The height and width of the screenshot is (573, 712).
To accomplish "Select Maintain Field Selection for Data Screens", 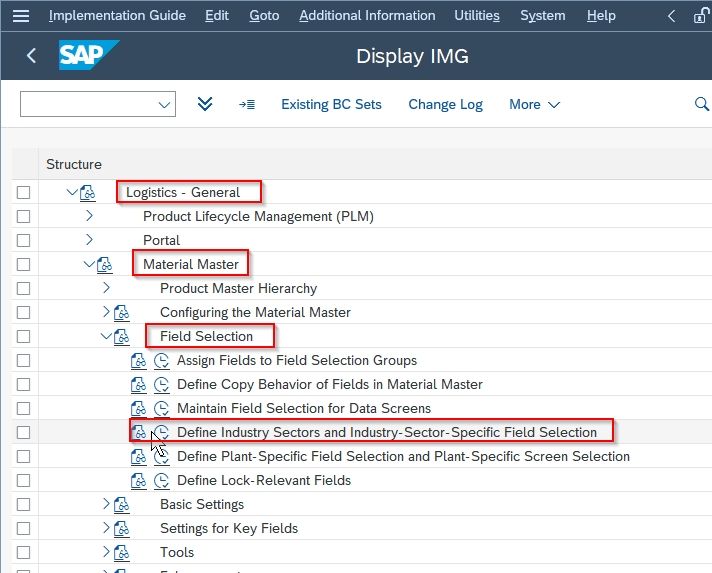I will [x=304, y=409].
